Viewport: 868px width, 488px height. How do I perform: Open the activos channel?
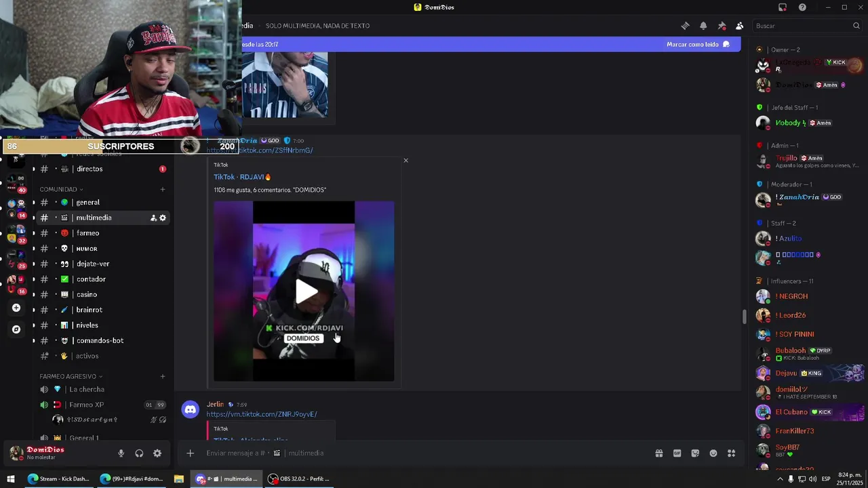pyautogui.click(x=87, y=356)
